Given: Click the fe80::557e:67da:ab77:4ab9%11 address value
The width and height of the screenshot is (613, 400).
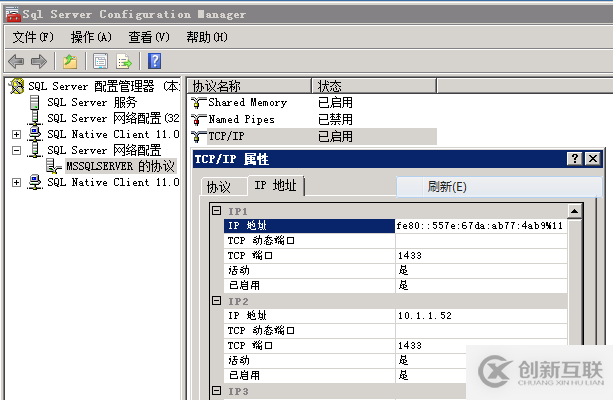Looking at the screenshot, I should point(480,226).
